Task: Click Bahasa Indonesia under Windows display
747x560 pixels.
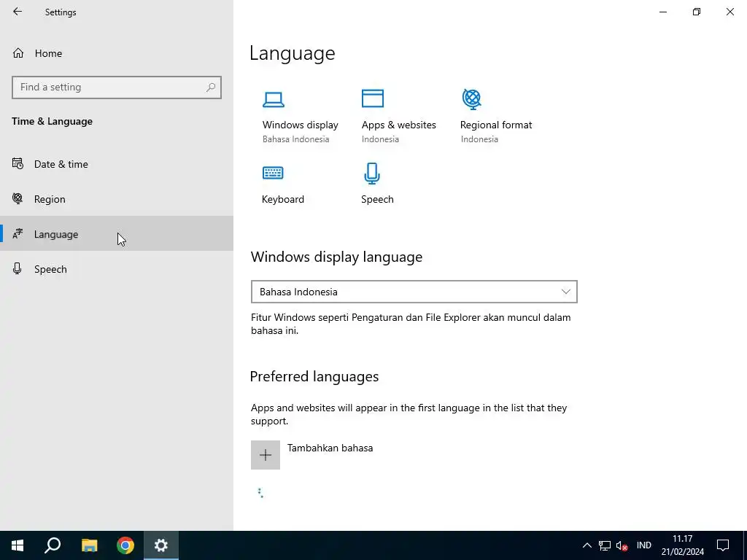Action: tap(296, 139)
